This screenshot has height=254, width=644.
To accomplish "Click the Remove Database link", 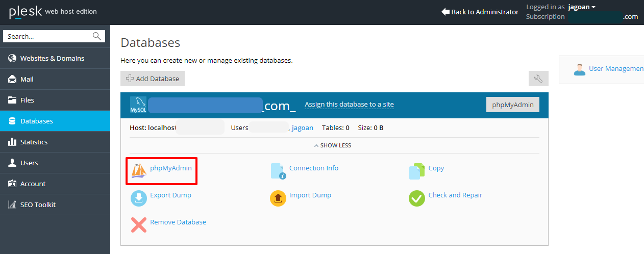I will click(x=178, y=222).
